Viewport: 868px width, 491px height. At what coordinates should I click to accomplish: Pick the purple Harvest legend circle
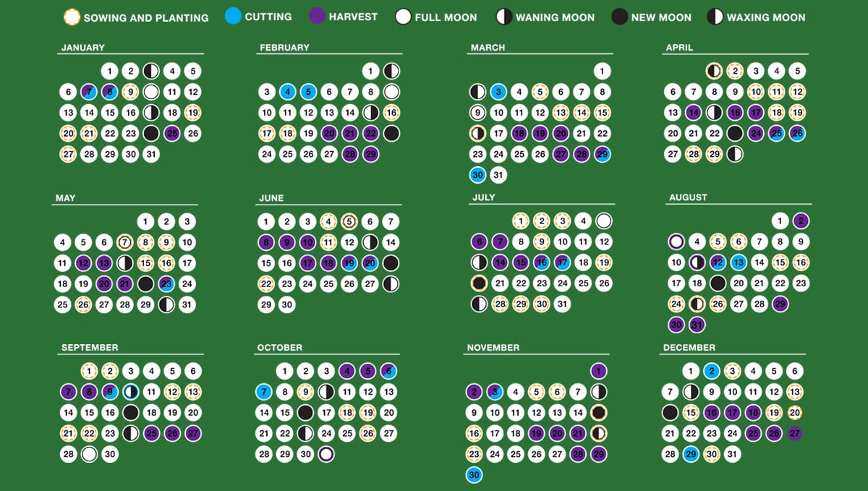[x=316, y=16]
